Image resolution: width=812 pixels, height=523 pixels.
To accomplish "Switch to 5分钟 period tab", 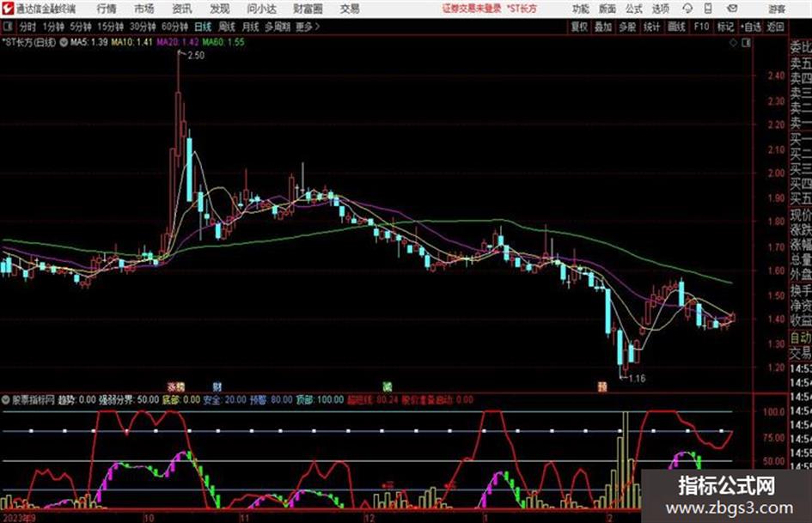I will click(x=81, y=27).
